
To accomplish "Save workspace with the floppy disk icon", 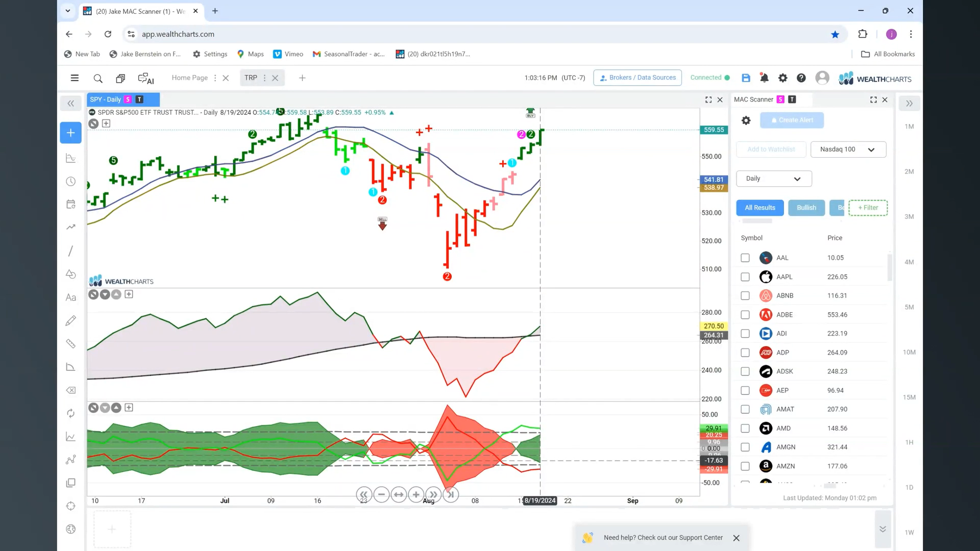I will pyautogui.click(x=746, y=78).
